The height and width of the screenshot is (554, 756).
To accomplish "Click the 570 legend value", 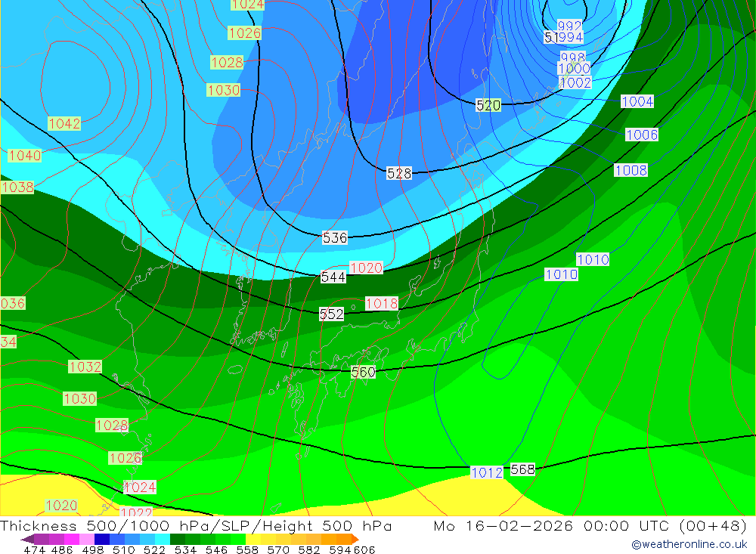I will [278, 549].
